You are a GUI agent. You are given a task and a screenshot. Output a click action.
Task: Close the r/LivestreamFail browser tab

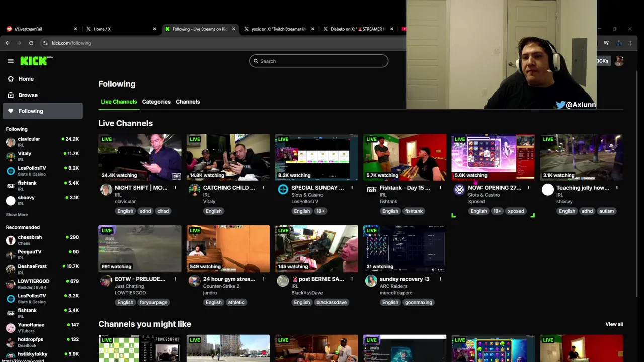(x=75, y=29)
